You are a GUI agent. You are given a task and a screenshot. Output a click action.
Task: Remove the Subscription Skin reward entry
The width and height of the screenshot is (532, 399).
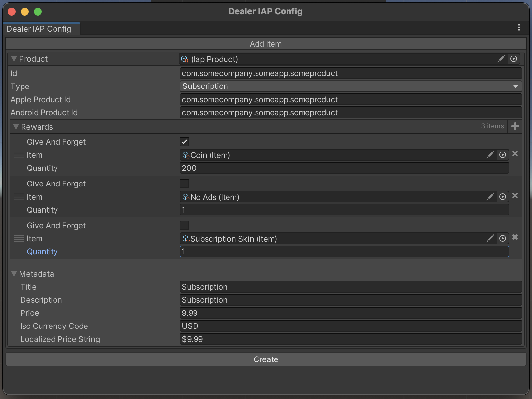click(515, 237)
